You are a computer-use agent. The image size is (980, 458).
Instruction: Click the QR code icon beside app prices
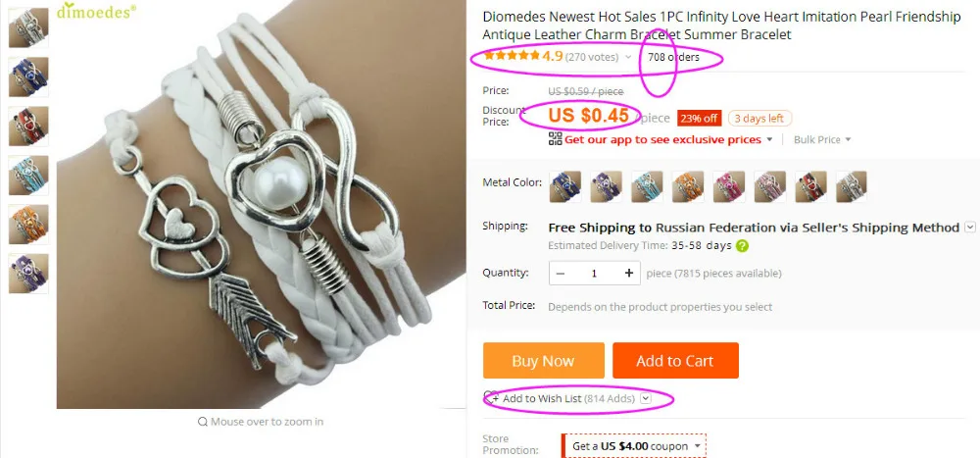(x=555, y=139)
